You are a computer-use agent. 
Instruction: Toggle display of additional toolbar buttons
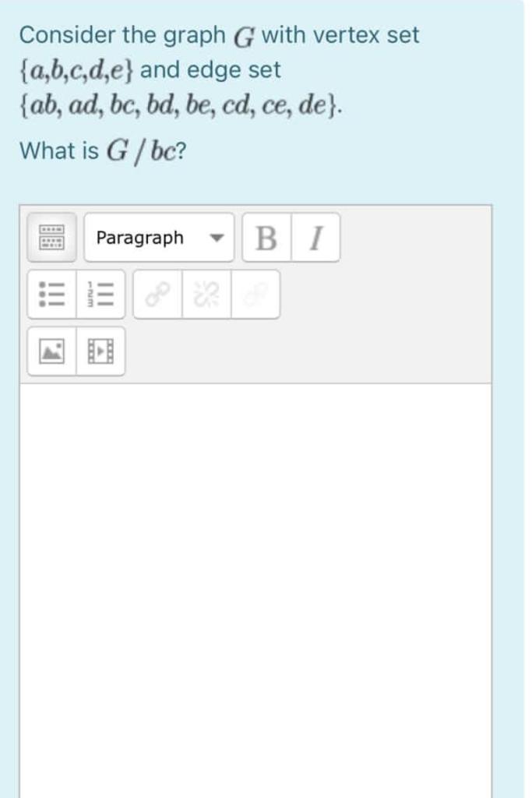pos(51,238)
